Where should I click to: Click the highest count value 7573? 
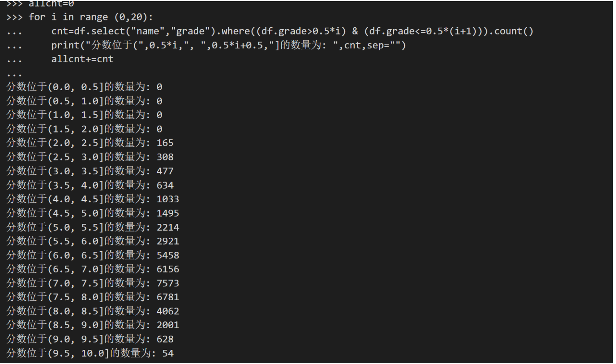coord(168,283)
